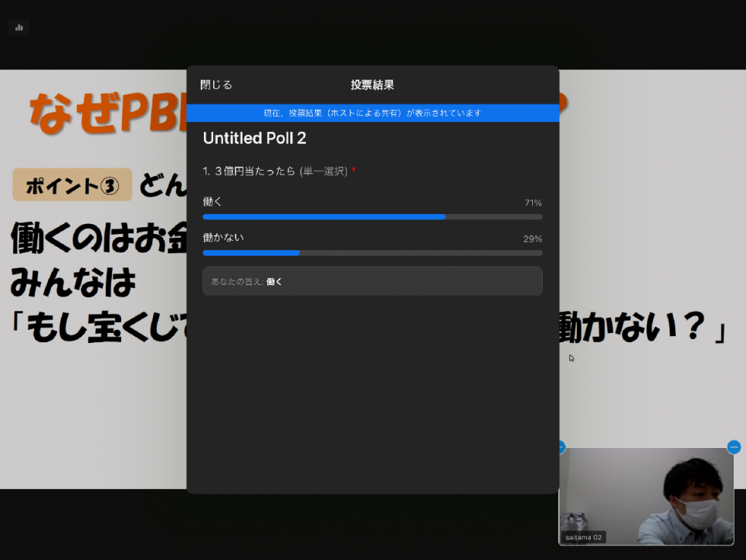Select the 働かない option label
The height and width of the screenshot is (560, 746).
pyautogui.click(x=223, y=238)
